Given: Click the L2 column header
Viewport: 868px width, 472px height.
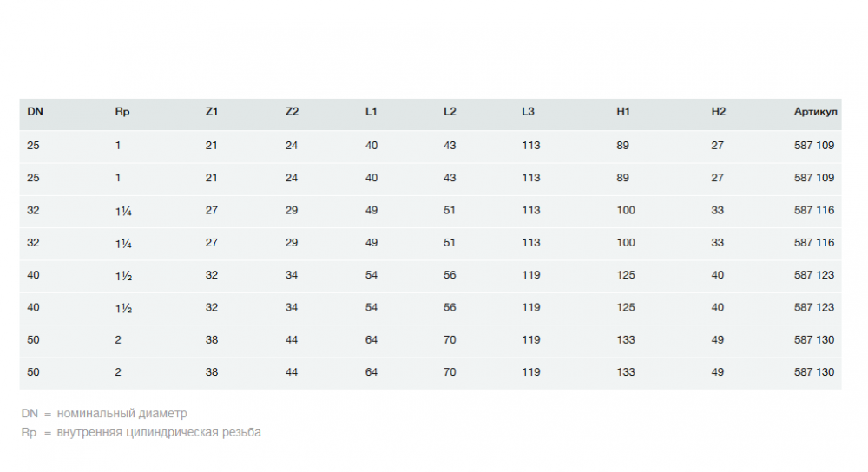Looking at the screenshot, I should coord(450,112).
